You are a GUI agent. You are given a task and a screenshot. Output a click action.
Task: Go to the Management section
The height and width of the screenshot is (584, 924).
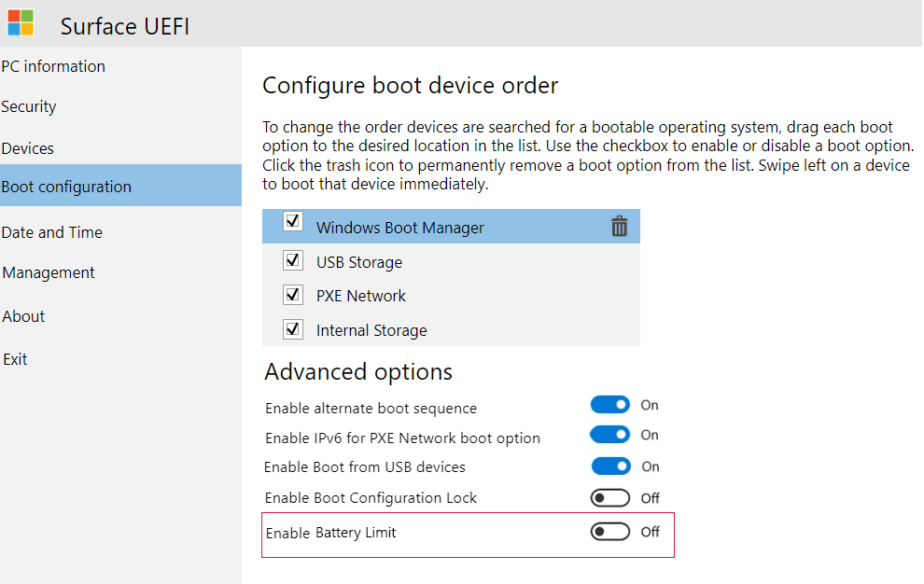tap(48, 272)
